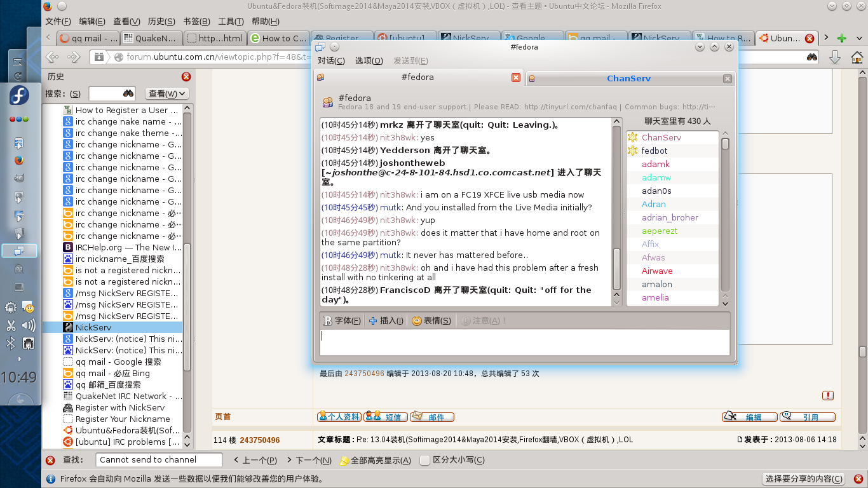
Task: Open history entry 'IRCHelp.org — The New I...'
Action: tap(122, 247)
